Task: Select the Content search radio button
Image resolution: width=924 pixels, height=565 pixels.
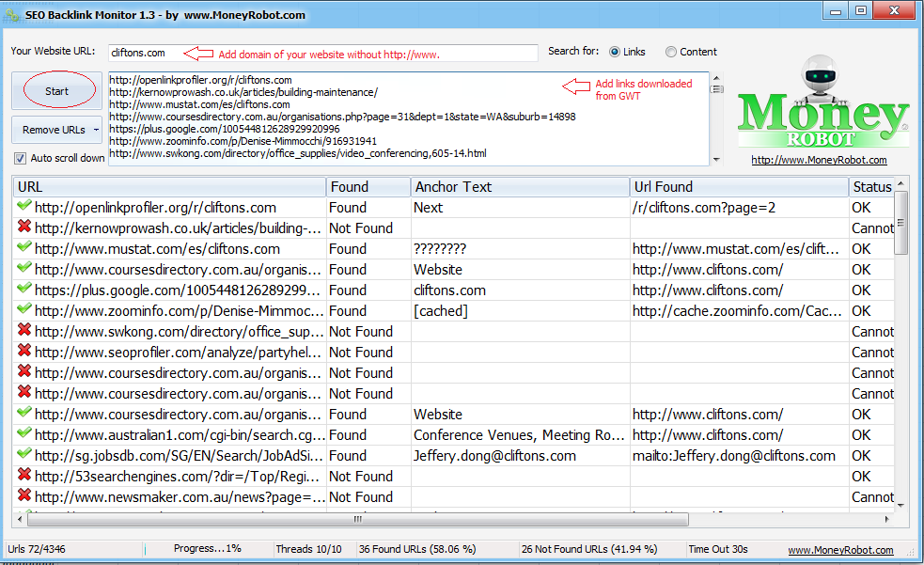Action: tap(671, 52)
